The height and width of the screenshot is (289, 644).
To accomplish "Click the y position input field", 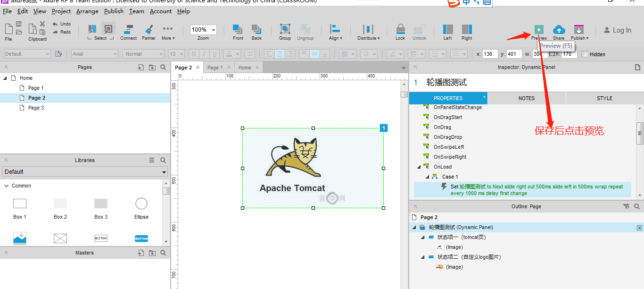I will point(514,54).
